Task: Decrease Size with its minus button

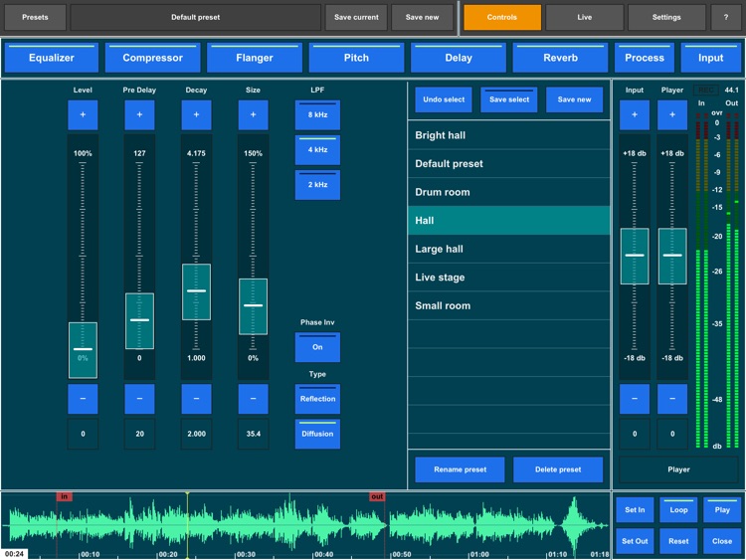Action: [x=253, y=399]
